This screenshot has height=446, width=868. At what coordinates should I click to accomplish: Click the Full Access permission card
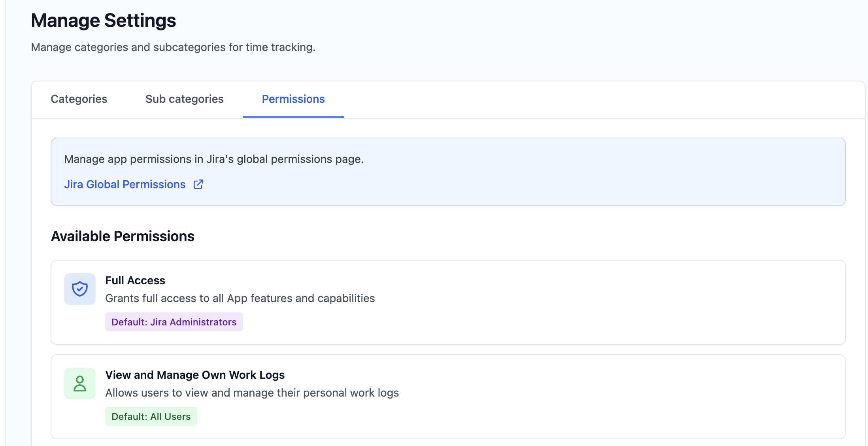(593, 308)
